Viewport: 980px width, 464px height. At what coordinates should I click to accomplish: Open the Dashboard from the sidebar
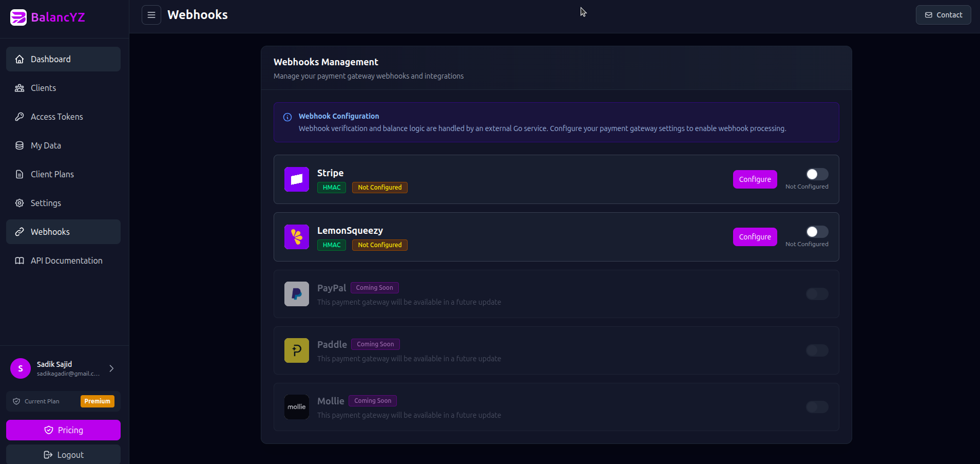click(50, 59)
